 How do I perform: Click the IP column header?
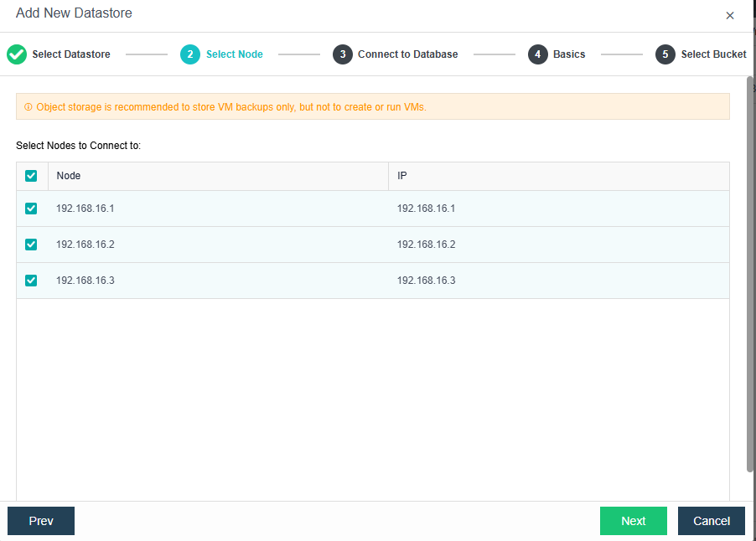pyautogui.click(x=402, y=176)
